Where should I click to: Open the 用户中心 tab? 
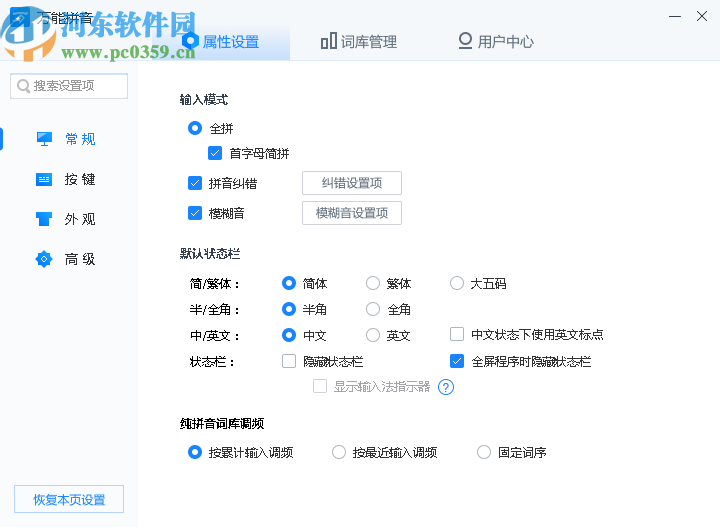coord(495,42)
